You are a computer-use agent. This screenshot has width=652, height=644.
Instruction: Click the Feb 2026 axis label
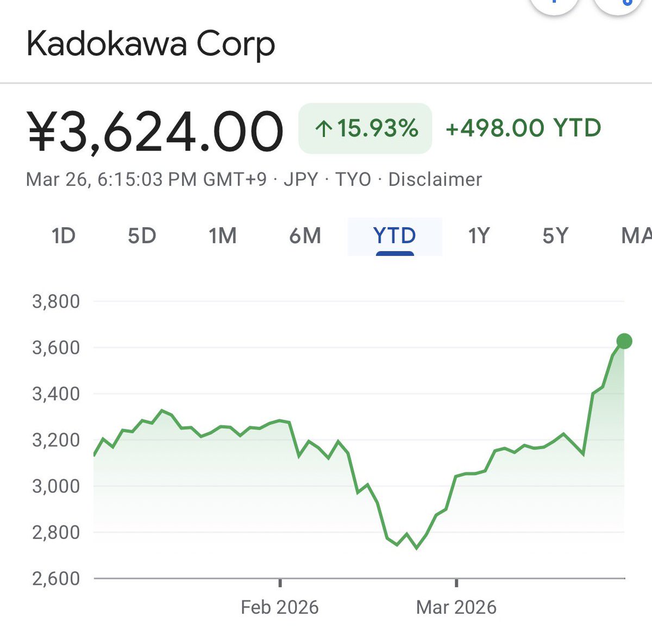[x=279, y=607]
